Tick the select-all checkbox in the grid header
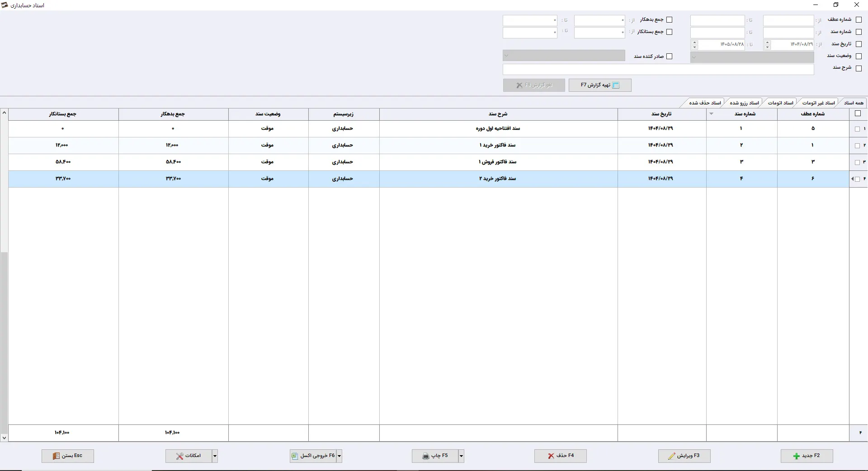This screenshot has height=471, width=868. click(858, 114)
